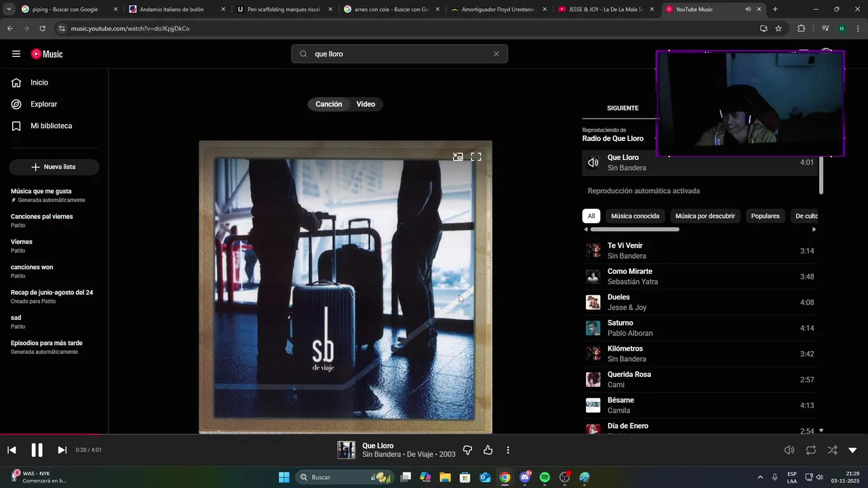Switch to Canción mode

tap(329, 104)
